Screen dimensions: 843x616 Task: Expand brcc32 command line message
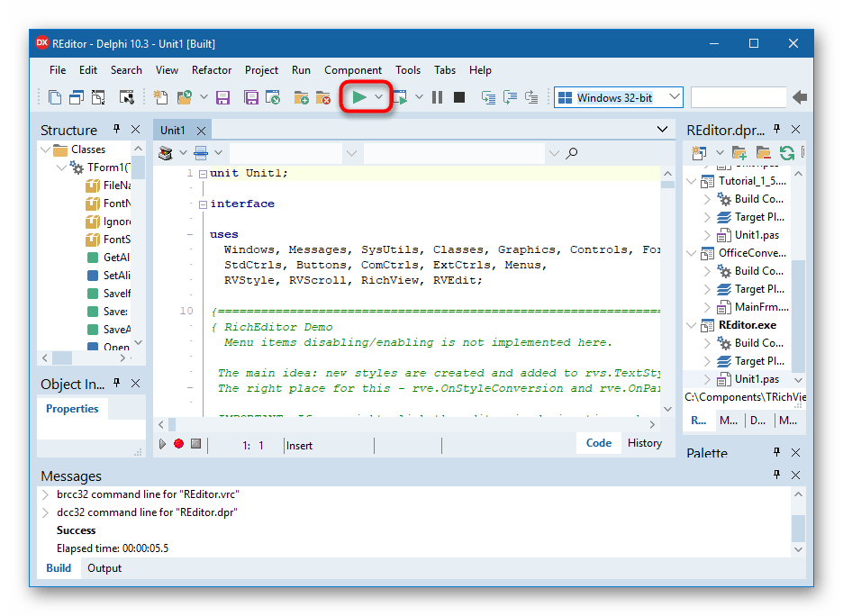pyautogui.click(x=46, y=494)
